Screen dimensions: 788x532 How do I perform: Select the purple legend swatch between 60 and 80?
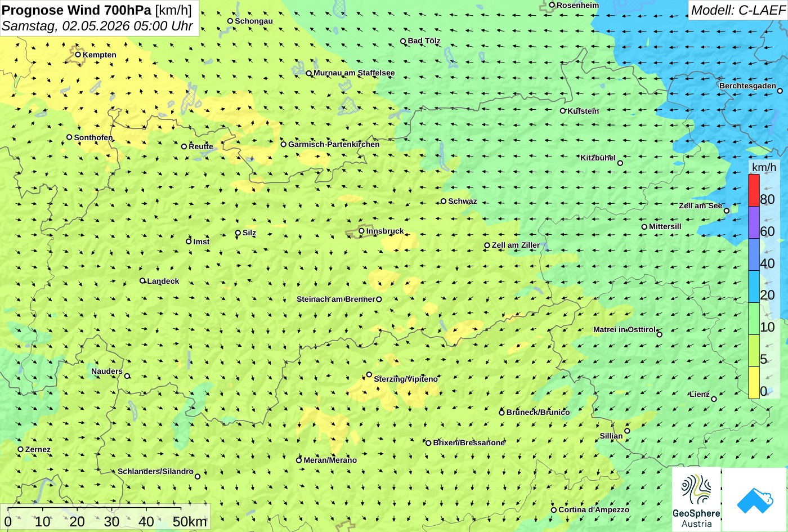pyautogui.click(x=754, y=223)
